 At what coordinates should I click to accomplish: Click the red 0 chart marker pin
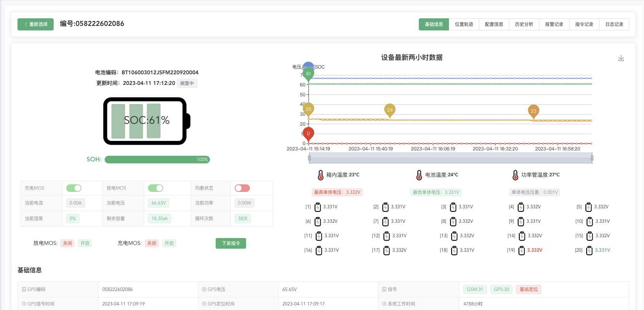click(x=308, y=134)
